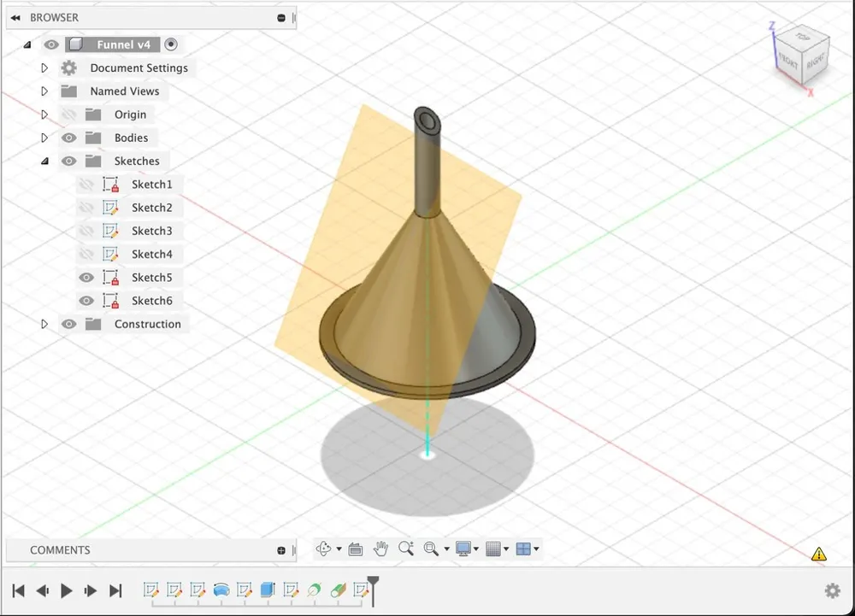Hide Sketch6 using its eye icon
This screenshot has height=616, width=855.
click(x=86, y=301)
